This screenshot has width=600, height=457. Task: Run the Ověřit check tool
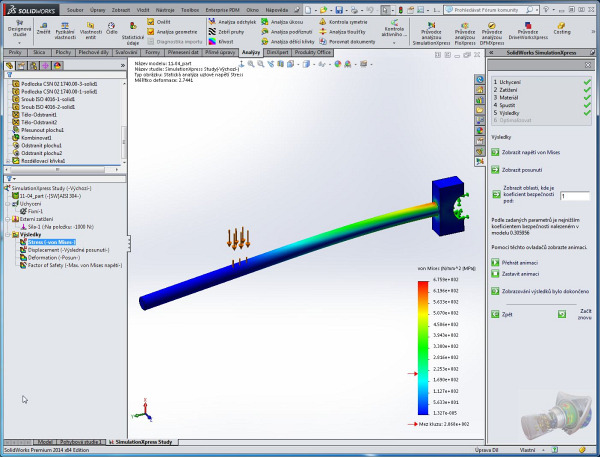tap(159, 22)
